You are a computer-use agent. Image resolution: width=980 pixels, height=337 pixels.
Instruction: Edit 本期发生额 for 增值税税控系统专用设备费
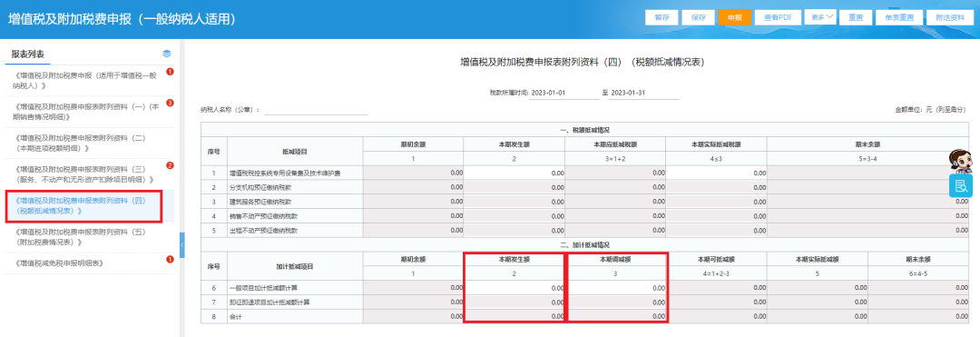(x=514, y=173)
